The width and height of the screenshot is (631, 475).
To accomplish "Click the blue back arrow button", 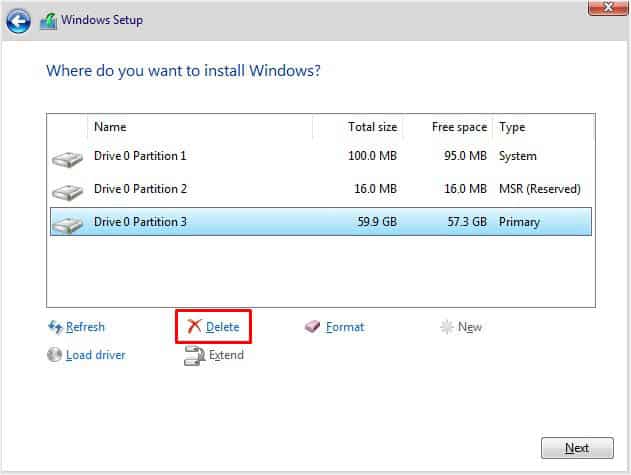I will 18,21.
